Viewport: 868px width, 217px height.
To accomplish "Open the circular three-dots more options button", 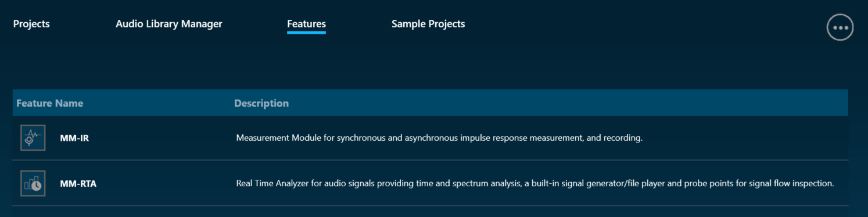I will point(840,27).
